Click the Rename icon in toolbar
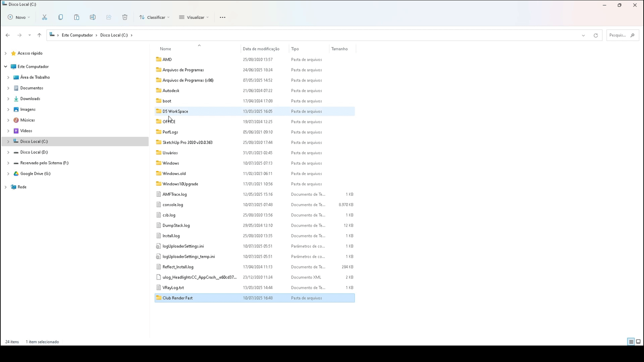This screenshot has height=362, width=644. 93,17
